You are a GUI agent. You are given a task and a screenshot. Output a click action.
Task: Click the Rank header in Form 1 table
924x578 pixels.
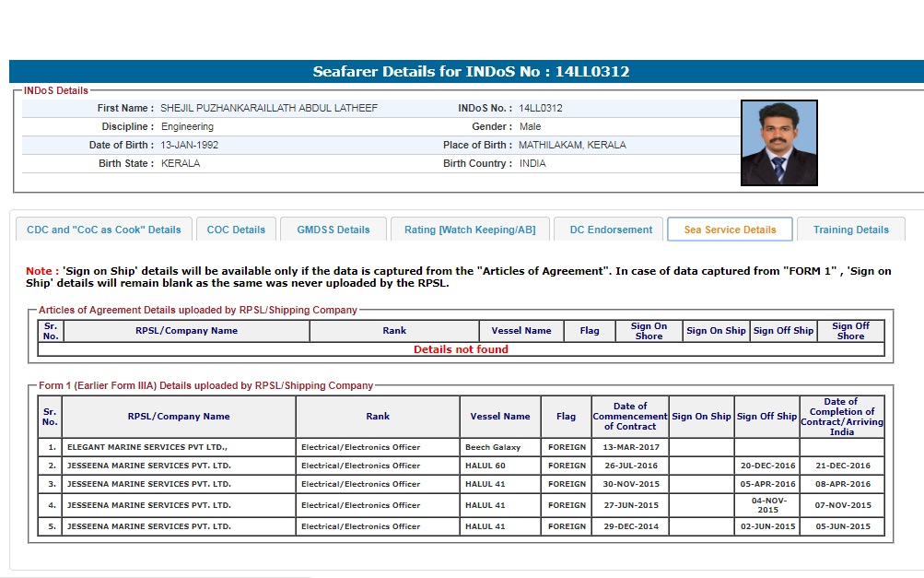point(378,416)
